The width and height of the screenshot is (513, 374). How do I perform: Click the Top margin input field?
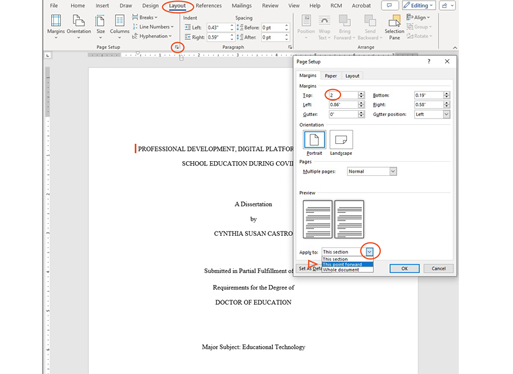pyautogui.click(x=343, y=95)
